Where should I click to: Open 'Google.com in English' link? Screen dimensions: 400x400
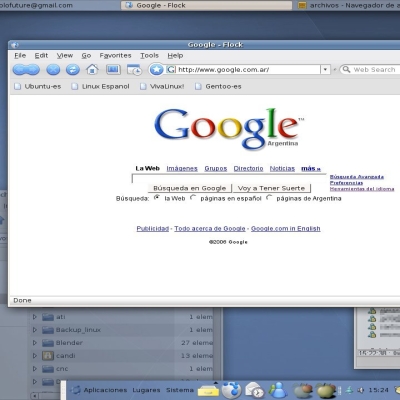click(x=286, y=229)
